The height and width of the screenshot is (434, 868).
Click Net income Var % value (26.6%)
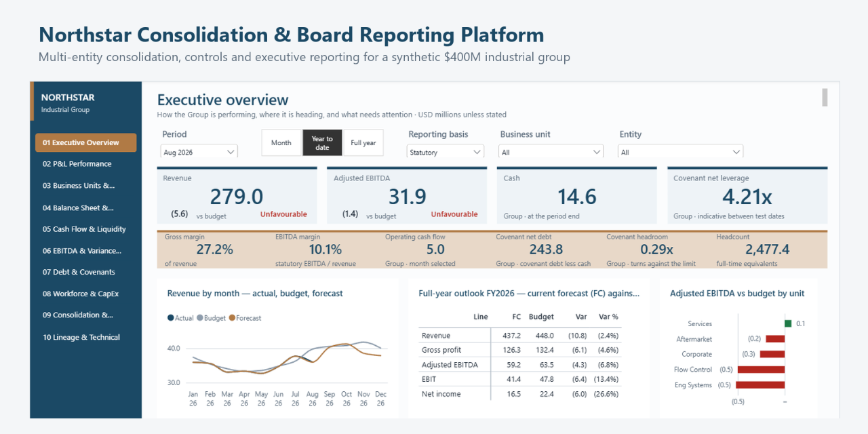click(607, 394)
